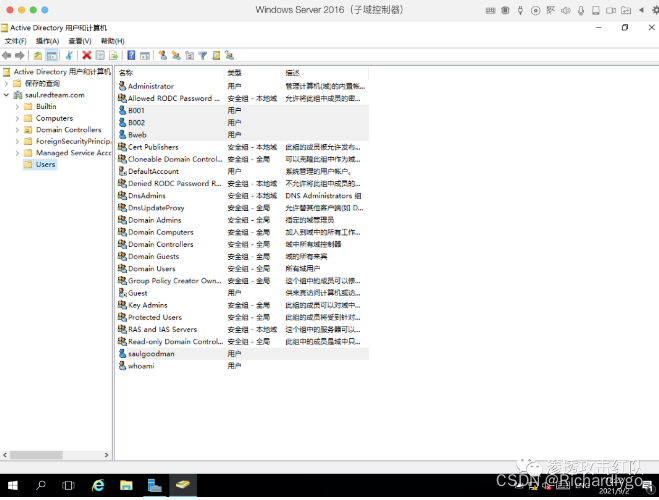This screenshot has height=500, width=659.
Task: Toggle the action pane toolbar icon
Action: [145, 55]
